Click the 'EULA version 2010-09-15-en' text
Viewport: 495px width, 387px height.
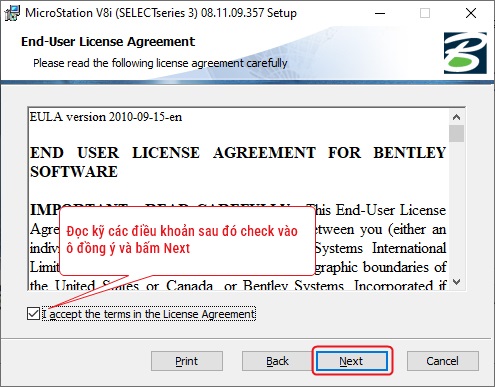click(x=106, y=117)
